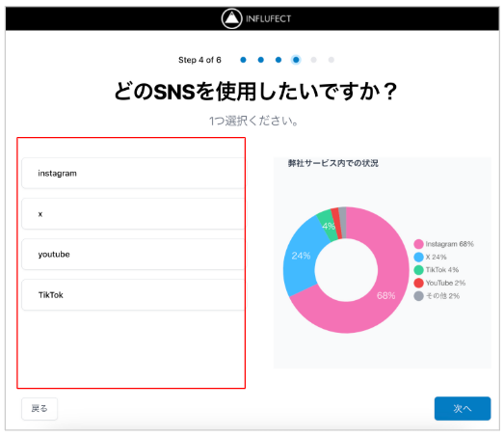Click the blue X 24% legend swatch
Screen dimensions: 504x437
(418, 257)
